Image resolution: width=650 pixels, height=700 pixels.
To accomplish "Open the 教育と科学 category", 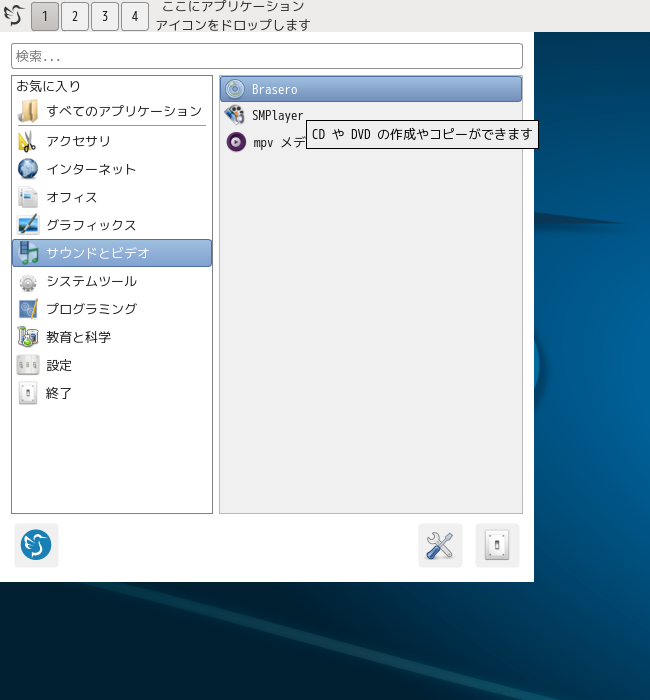I will click(x=79, y=337).
